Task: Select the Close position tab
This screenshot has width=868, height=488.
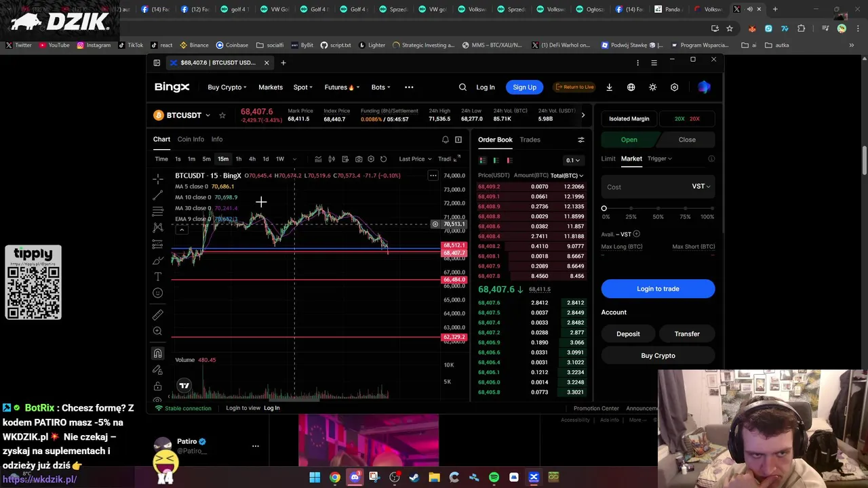Action: pos(687,140)
